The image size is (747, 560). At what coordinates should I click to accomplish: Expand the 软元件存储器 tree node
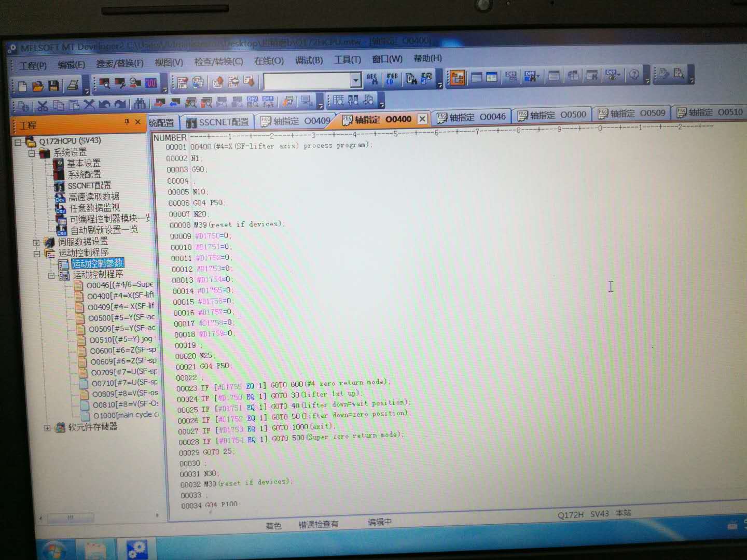tap(47, 428)
